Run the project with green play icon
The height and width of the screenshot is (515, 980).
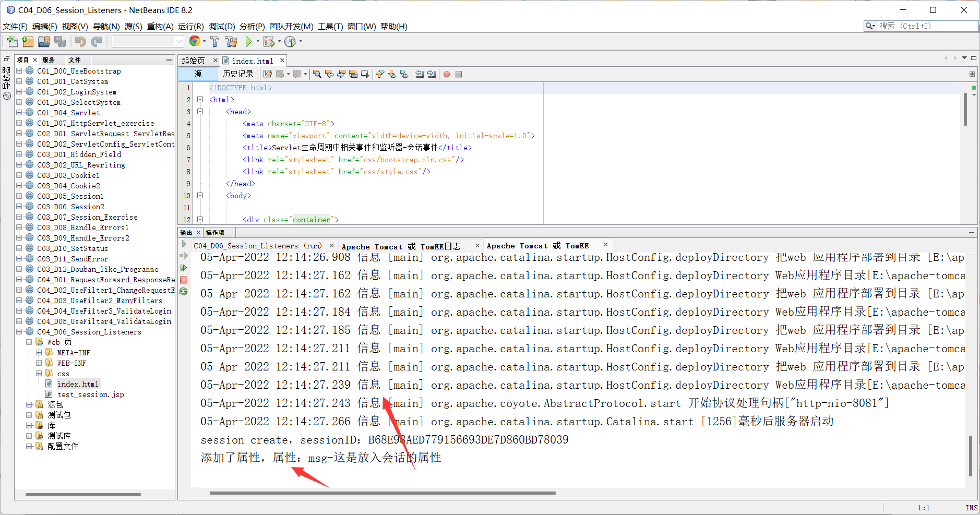(249, 41)
